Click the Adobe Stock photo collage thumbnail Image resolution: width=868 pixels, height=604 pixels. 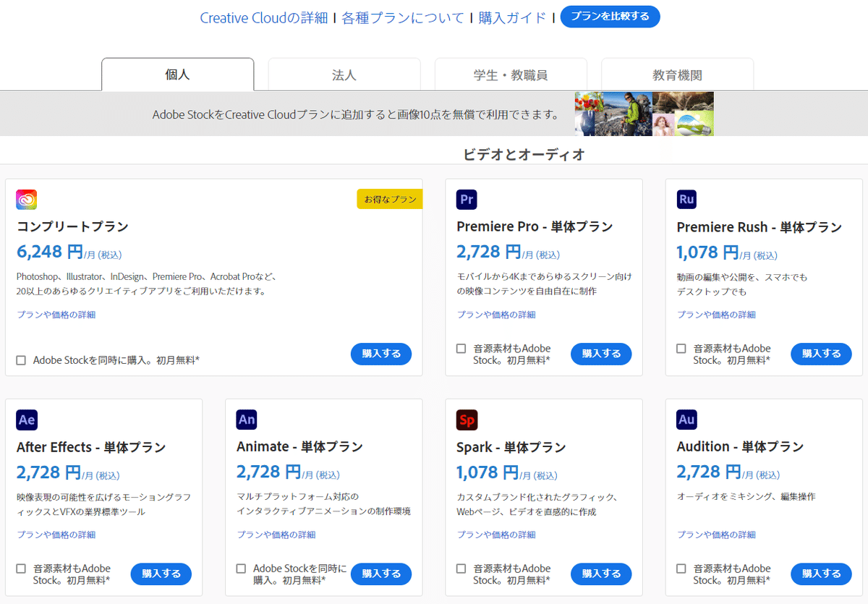(644, 114)
